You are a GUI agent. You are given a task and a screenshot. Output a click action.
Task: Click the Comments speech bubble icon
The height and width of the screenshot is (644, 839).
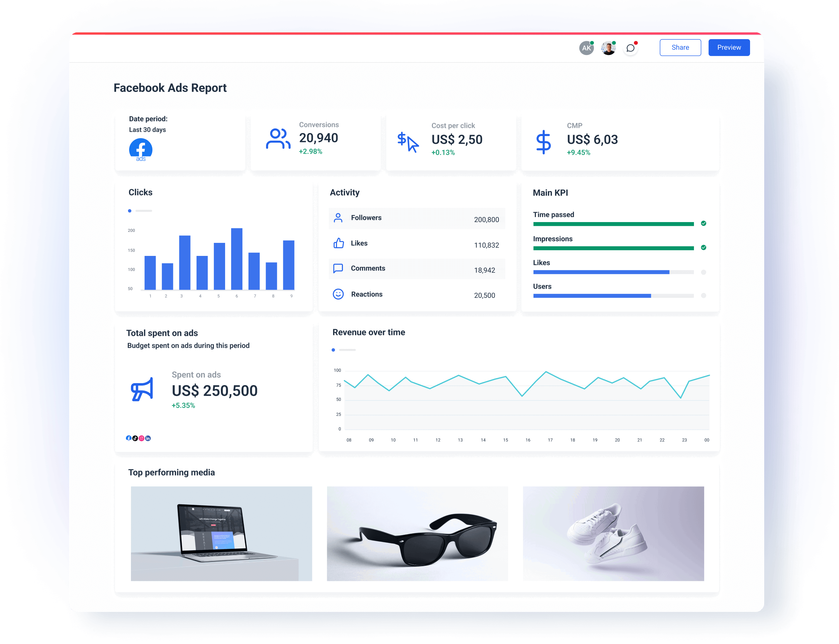[x=338, y=268]
